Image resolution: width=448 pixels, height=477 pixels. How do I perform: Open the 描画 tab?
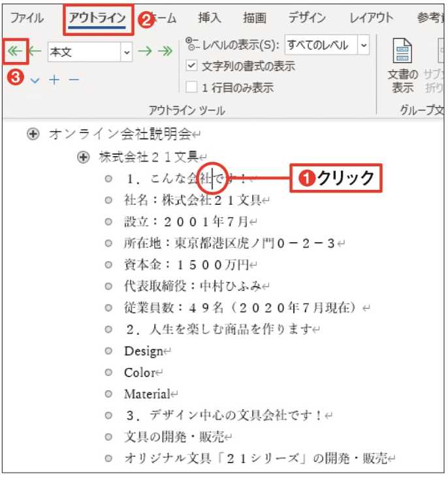pos(255,18)
